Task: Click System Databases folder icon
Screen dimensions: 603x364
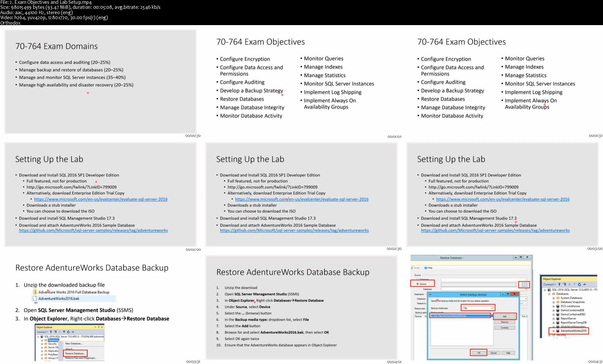Action: 558,298
